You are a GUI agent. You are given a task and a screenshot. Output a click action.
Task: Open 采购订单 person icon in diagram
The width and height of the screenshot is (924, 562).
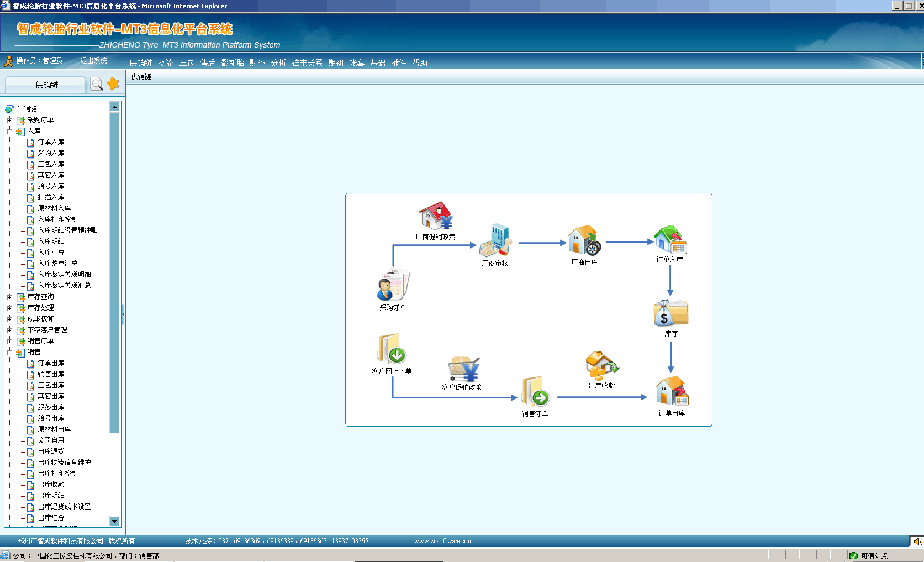[x=393, y=285]
